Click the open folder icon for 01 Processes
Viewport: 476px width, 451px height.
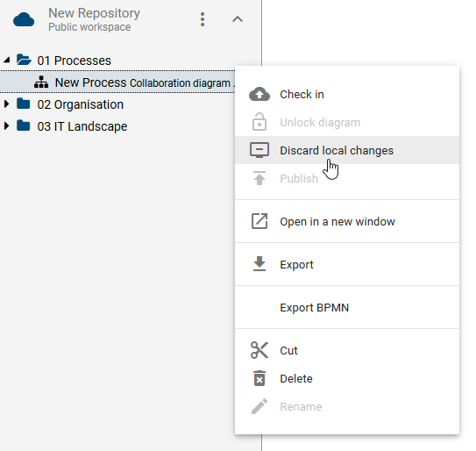24,60
